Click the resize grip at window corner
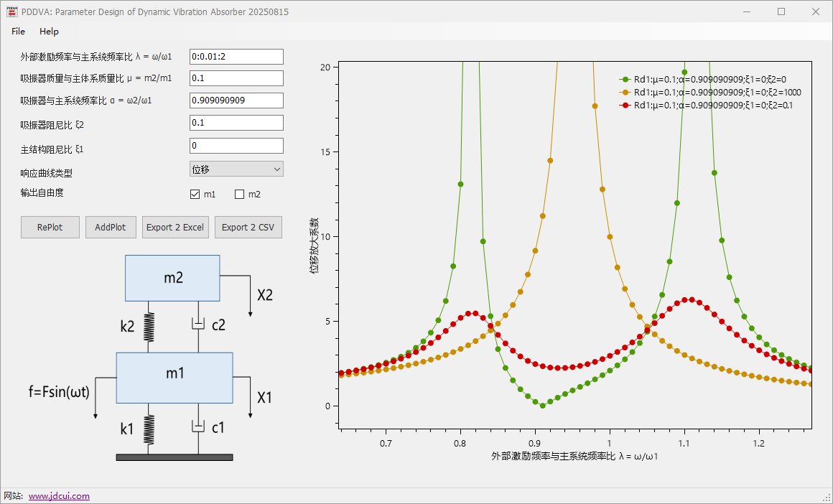The width and height of the screenshot is (833, 504). coord(827,498)
